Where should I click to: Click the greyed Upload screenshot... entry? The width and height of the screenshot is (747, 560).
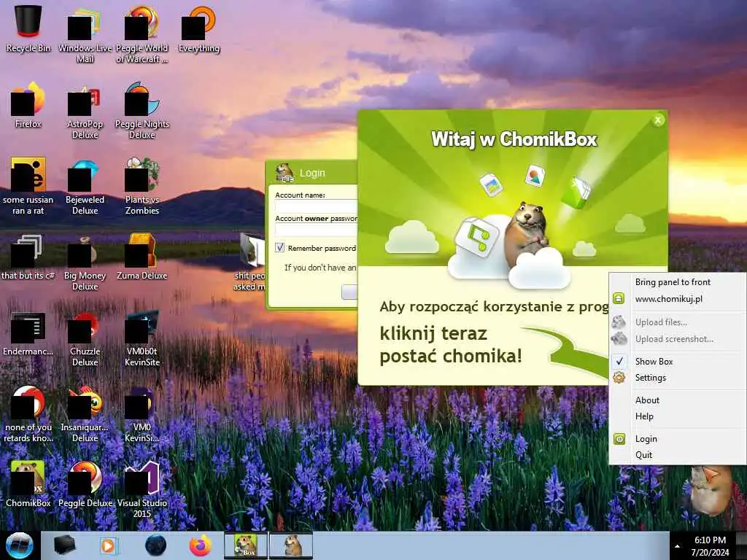tap(678, 339)
